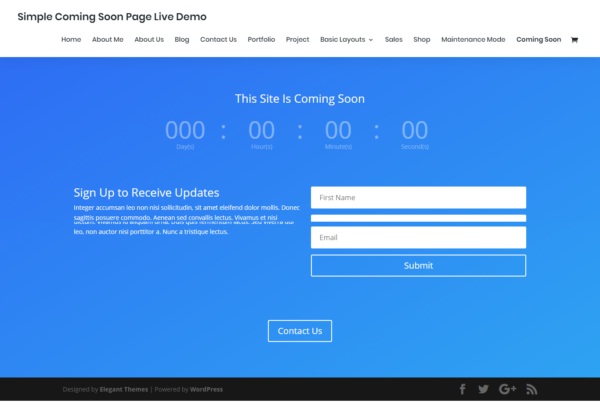Open the Elegant Themes footer link
Viewport: 600px width, 417px height.
pos(124,389)
